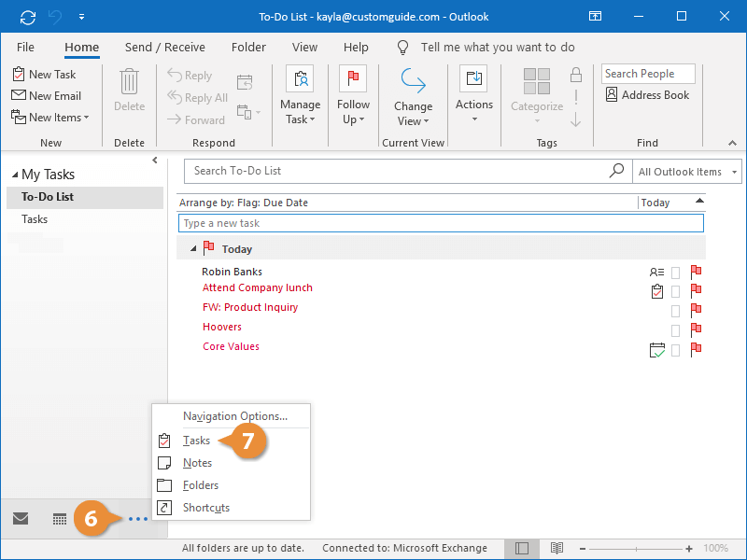The image size is (747, 560).
Task: Click the Delete trash can icon
Action: (x=129, y=81)
